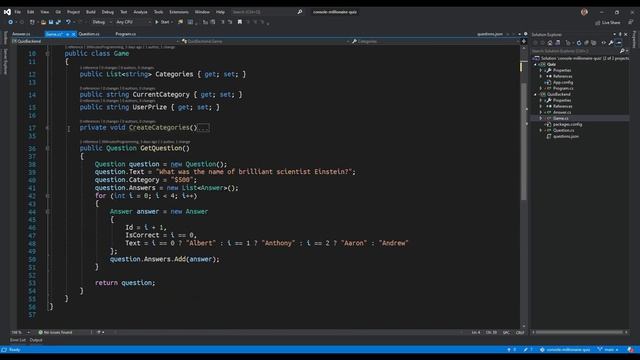The width and height of the screenshot is (640, 360).
Task: Click the Save All toolbar icon
Action: [x=58, y=22]
